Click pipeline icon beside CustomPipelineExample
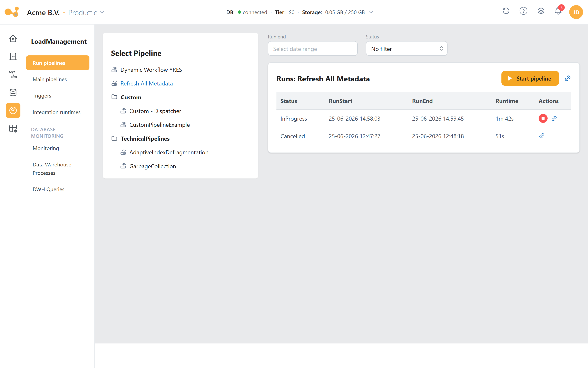The height and width of the screenshot is (368, 588). pos(123,125)
